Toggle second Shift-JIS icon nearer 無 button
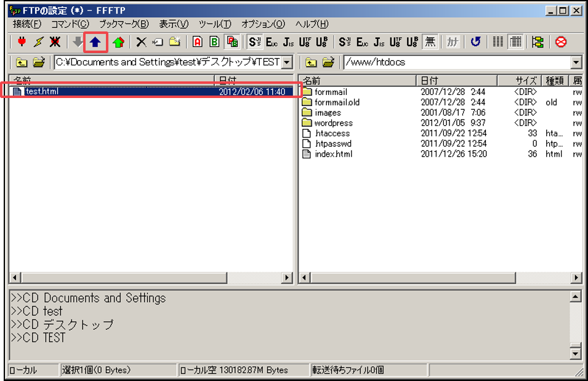 (344, 42)
